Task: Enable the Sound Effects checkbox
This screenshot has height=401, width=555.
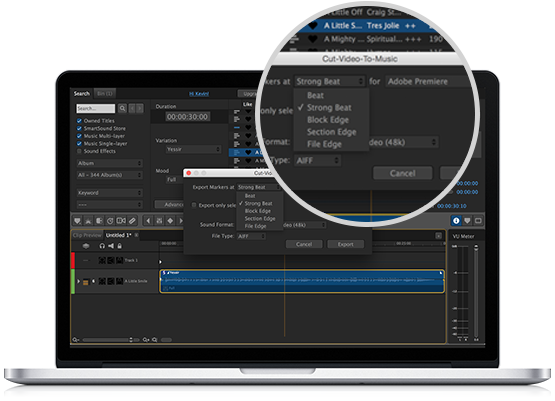Action: point(79,151)
